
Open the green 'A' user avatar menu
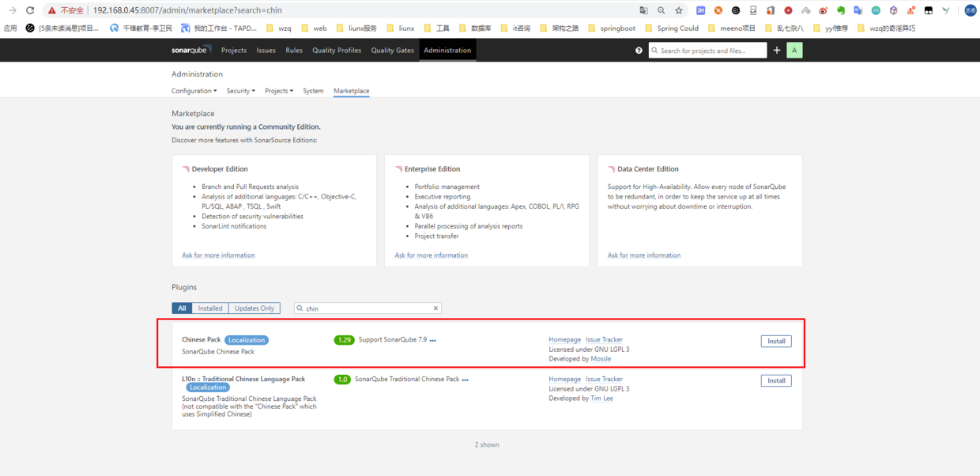(x=794, y=50)
